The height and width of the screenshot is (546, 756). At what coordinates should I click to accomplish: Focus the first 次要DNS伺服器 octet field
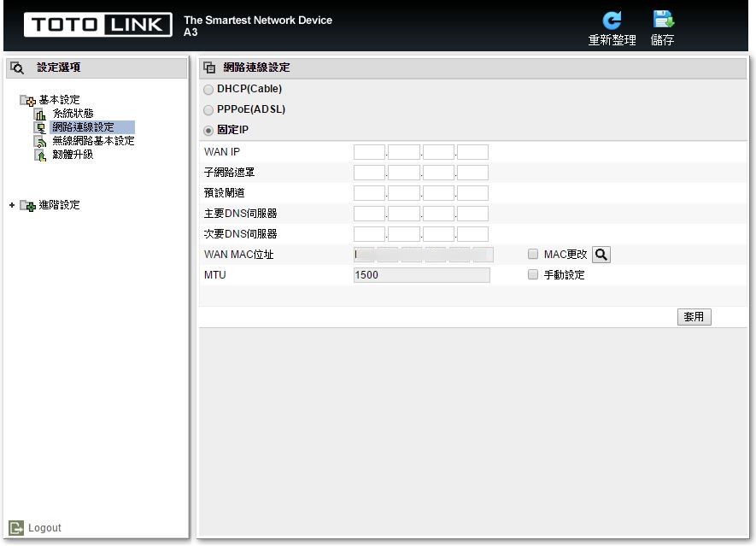[x=369, y=234]
